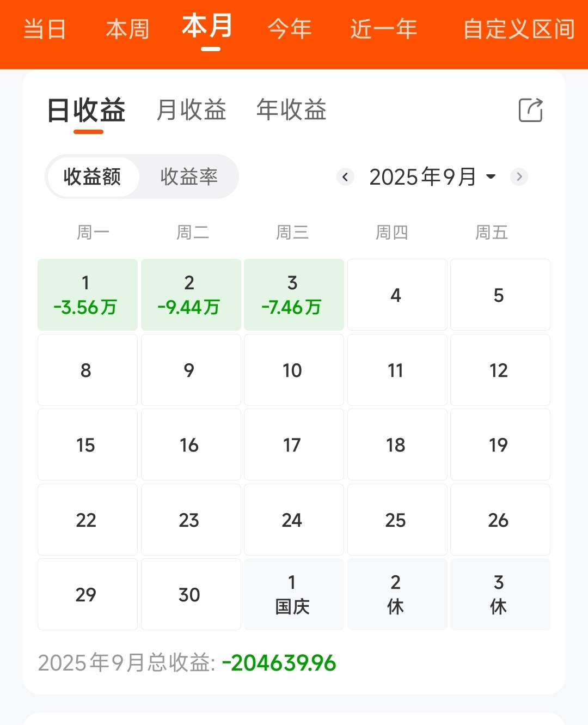
Task: Toggle to 收益额 view
Action: 93,177
